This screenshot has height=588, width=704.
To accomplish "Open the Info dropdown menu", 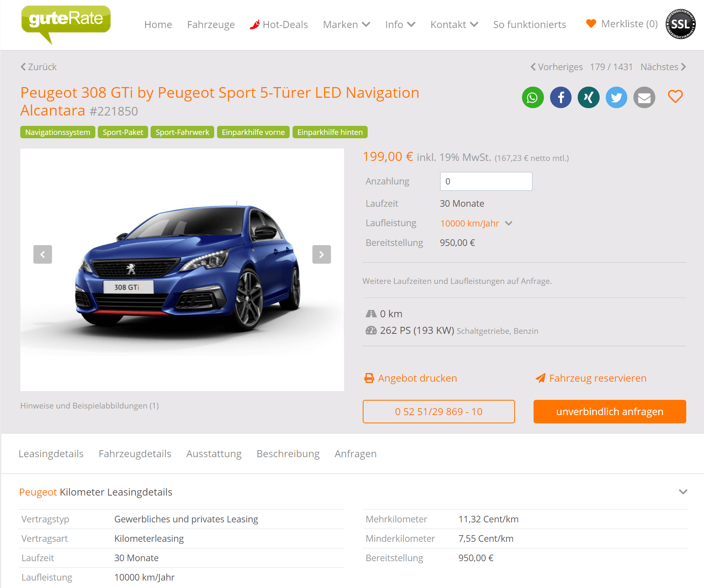I will [x=400, y=24].
